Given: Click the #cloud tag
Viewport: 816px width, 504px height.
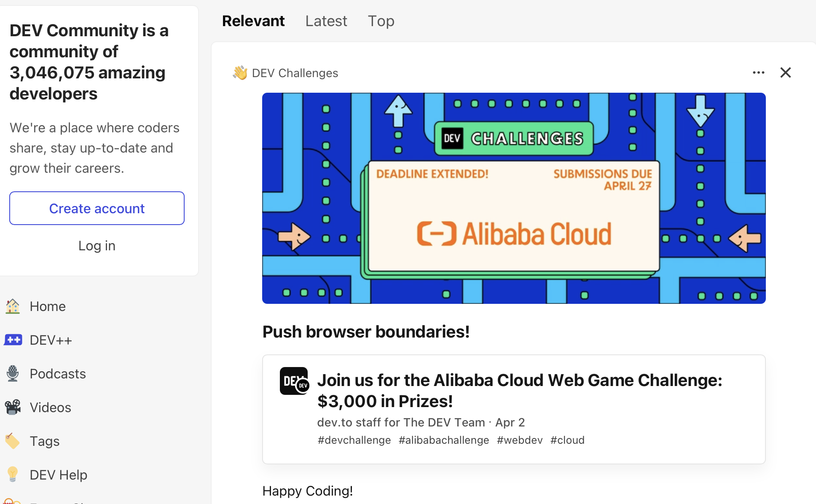Looking at the screenshot, I should click(567, 440).
